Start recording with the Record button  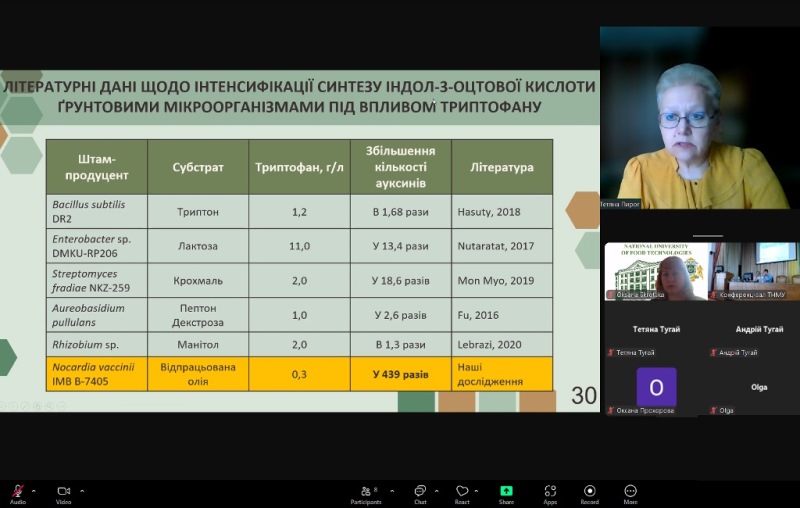click(589, 494)
